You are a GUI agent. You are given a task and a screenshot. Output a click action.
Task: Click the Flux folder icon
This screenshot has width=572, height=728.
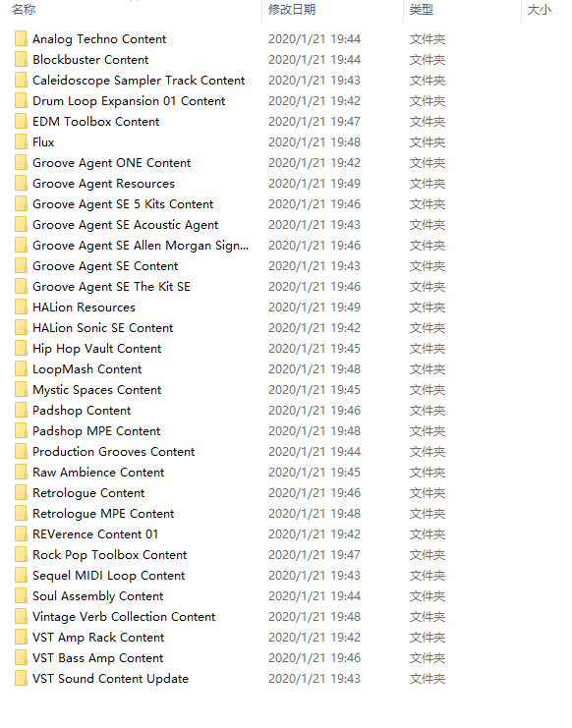[x=21, y=142]
